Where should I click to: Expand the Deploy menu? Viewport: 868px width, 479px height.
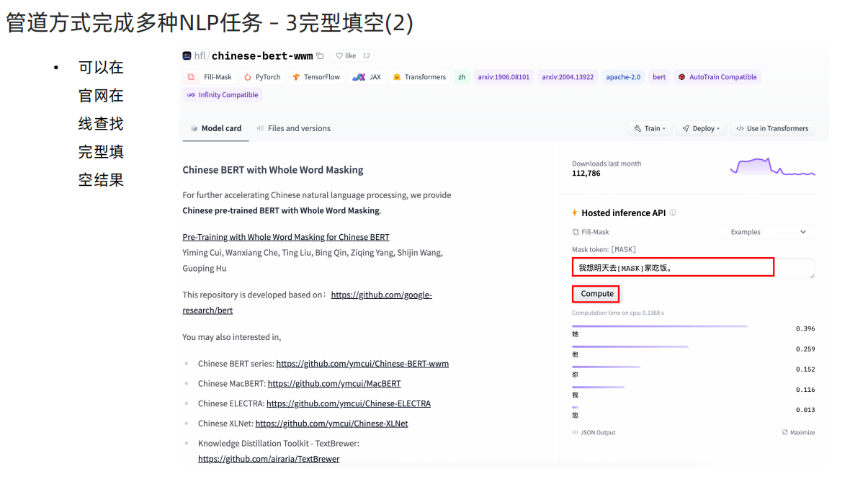[701, 127]
